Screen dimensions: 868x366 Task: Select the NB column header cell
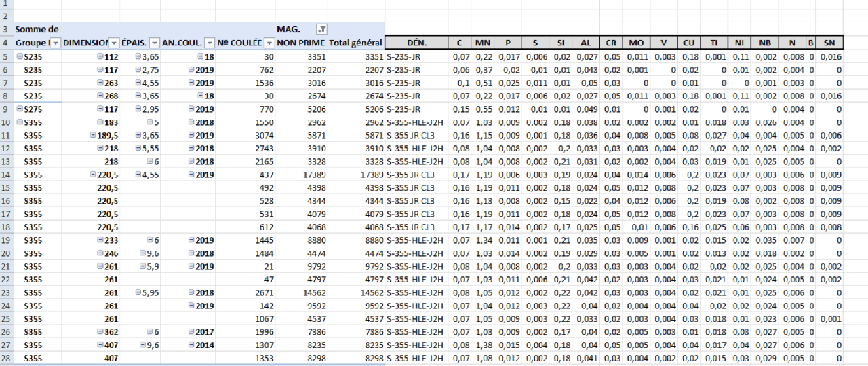click(765, 43)
